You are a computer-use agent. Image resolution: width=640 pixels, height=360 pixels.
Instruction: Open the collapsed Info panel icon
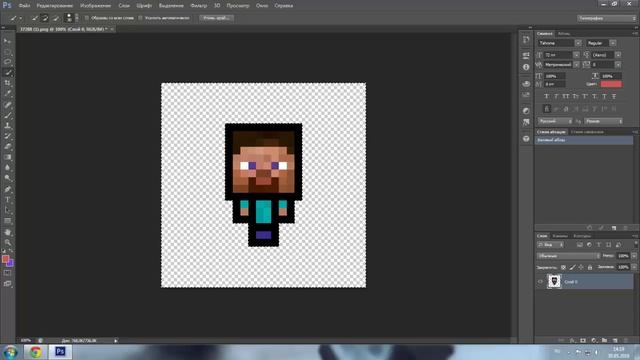[526, 67]
